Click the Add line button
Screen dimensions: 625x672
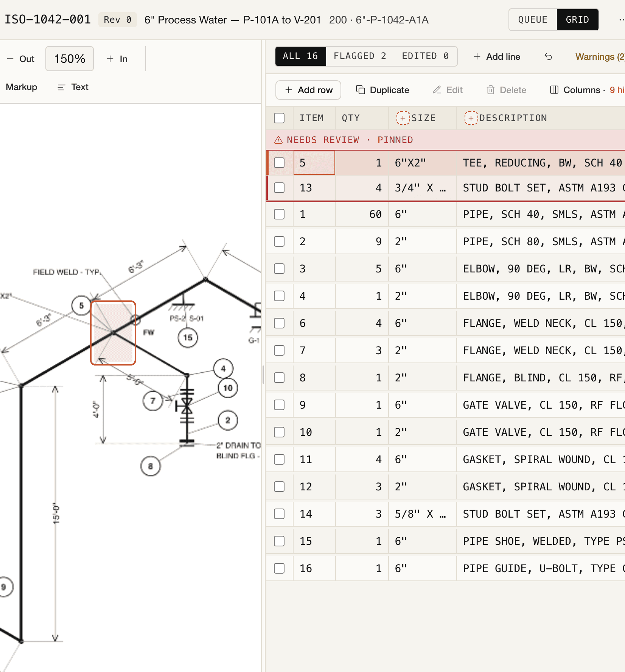(497, 57)
